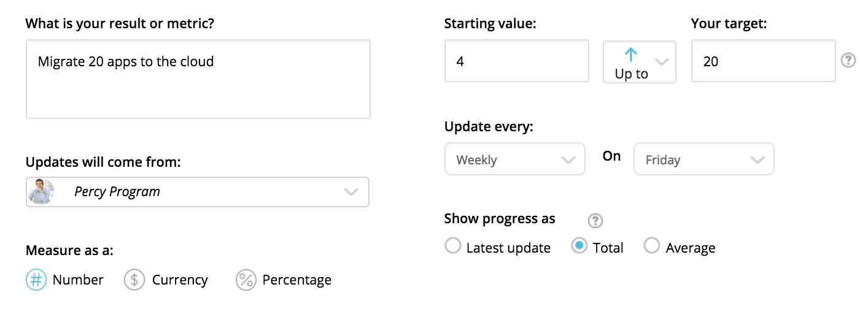Click Percy Program's avatar photo
The height and width of the screenshot is (314, 868).
(41, 192)
